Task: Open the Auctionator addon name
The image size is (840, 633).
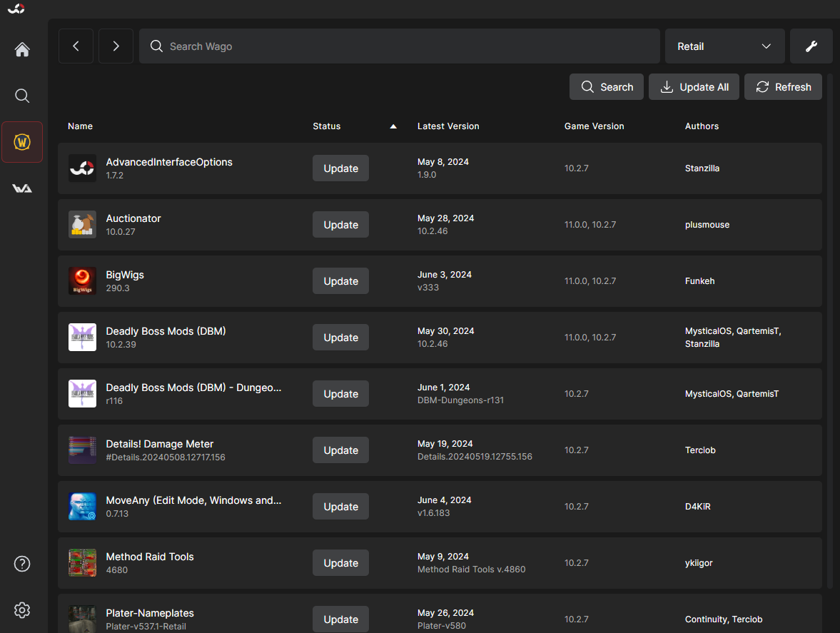Action: 133,218
